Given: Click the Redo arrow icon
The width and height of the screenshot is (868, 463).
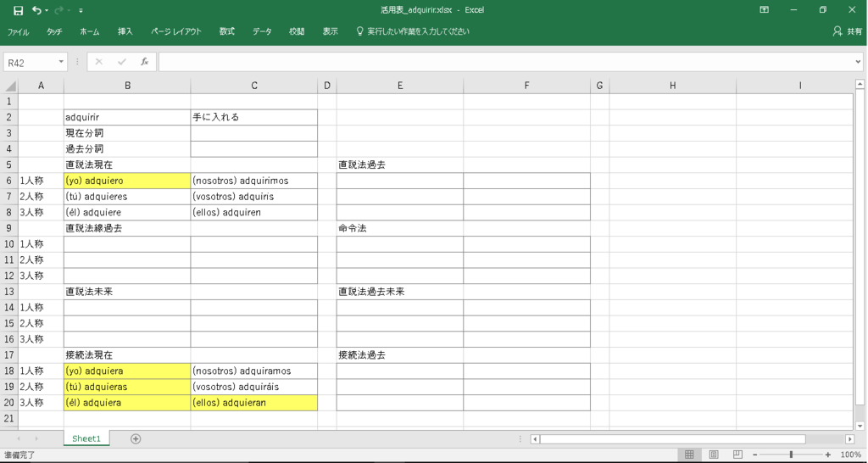Looking at the screenshot, I should point(58,10).
